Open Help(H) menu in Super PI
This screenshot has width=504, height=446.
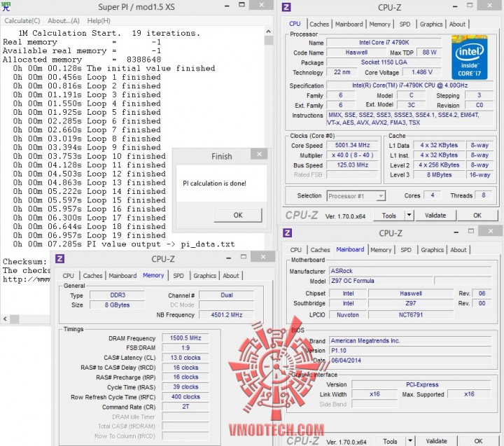click(x=99, y=21)
